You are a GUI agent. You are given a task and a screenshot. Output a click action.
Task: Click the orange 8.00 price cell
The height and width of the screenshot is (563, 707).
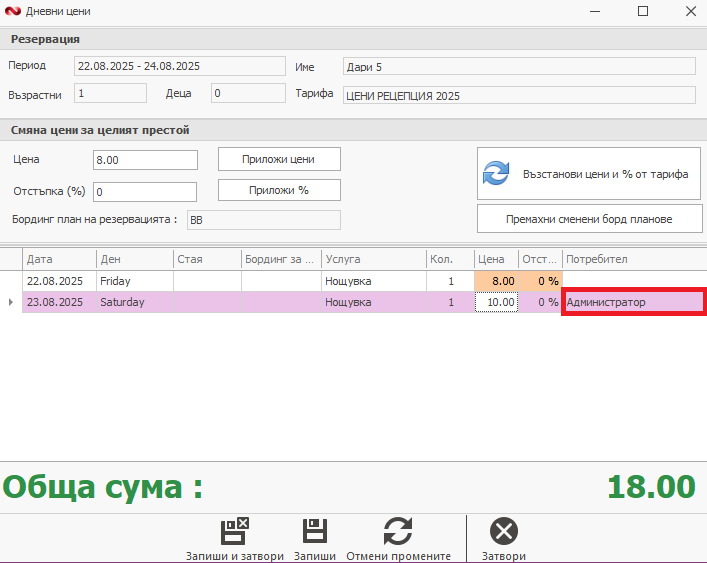click(496, 281)
